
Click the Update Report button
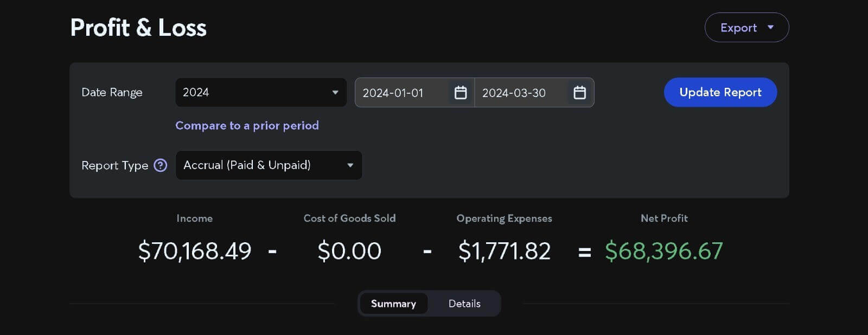[x=720, y=92]
